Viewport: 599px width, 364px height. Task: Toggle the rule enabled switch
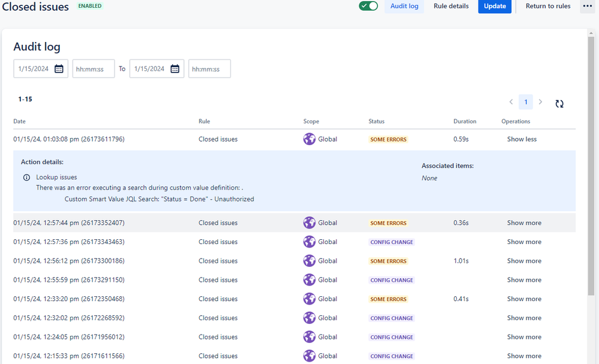pos(368,6)
